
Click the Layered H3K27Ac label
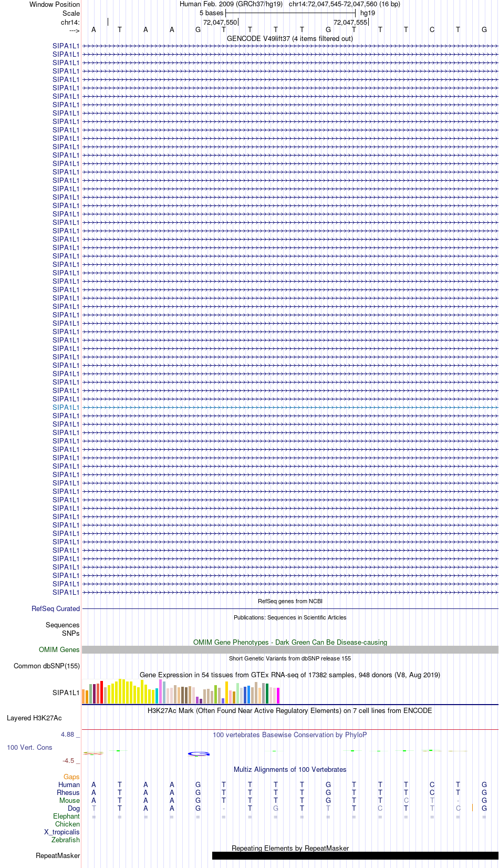pyautogui.click(x=34, y=718)
